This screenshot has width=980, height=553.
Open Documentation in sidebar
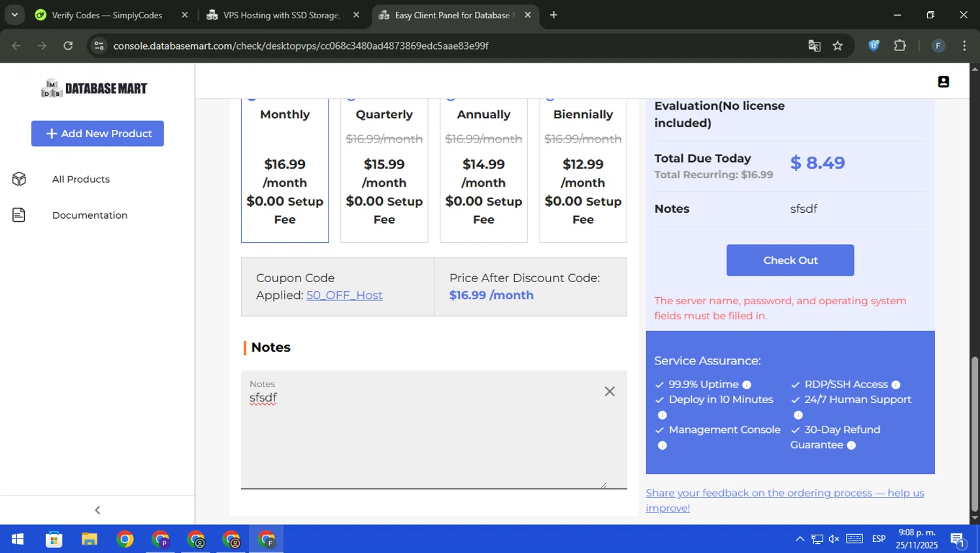pos(90,215)
